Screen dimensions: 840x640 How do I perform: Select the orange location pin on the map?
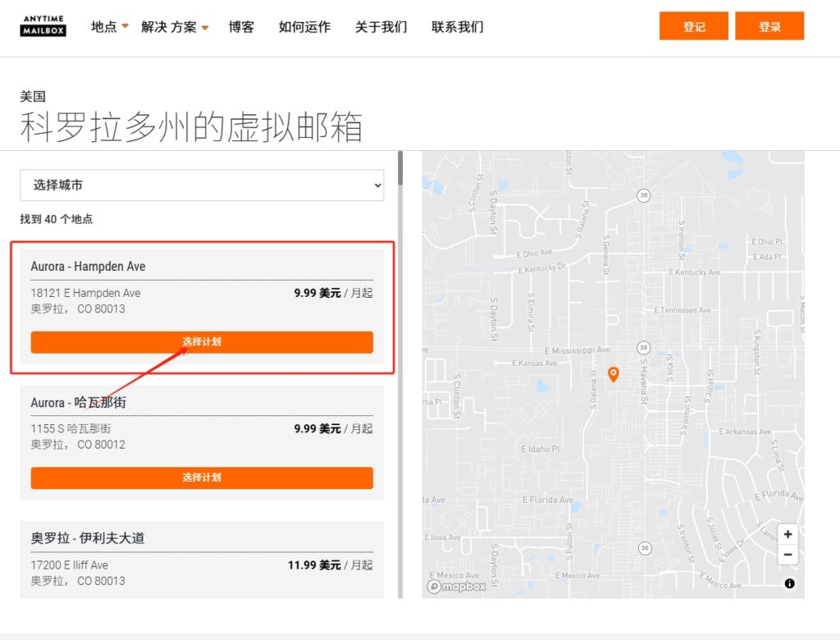point(613,374)
